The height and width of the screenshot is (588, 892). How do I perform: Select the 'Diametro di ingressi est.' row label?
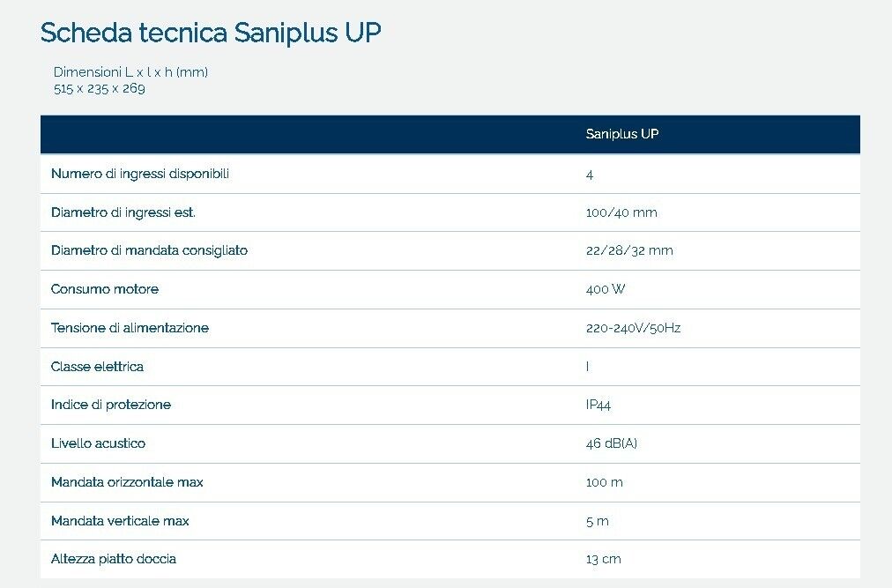tap(123, 212)
